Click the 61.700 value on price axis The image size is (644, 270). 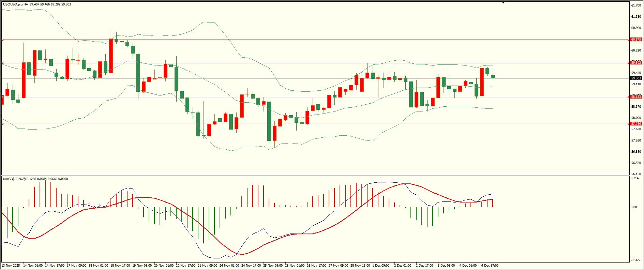[x=636, y=5]
